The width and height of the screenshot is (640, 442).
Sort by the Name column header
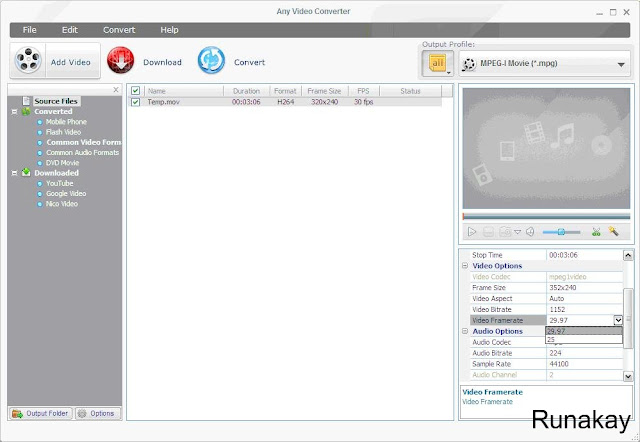[x=184, y=91]
